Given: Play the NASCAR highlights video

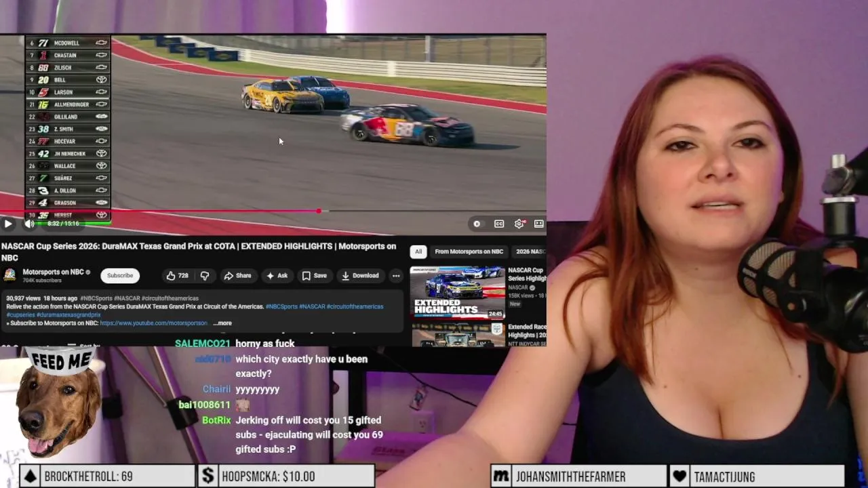Looking at the screenshot, I should point(8,224).
